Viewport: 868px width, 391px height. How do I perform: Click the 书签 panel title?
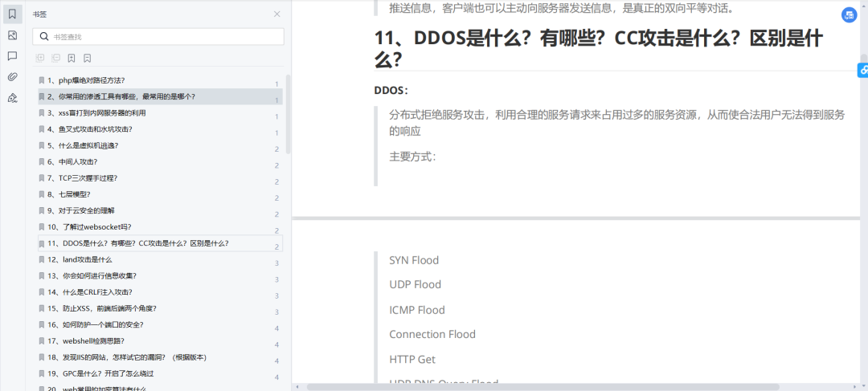39,14
